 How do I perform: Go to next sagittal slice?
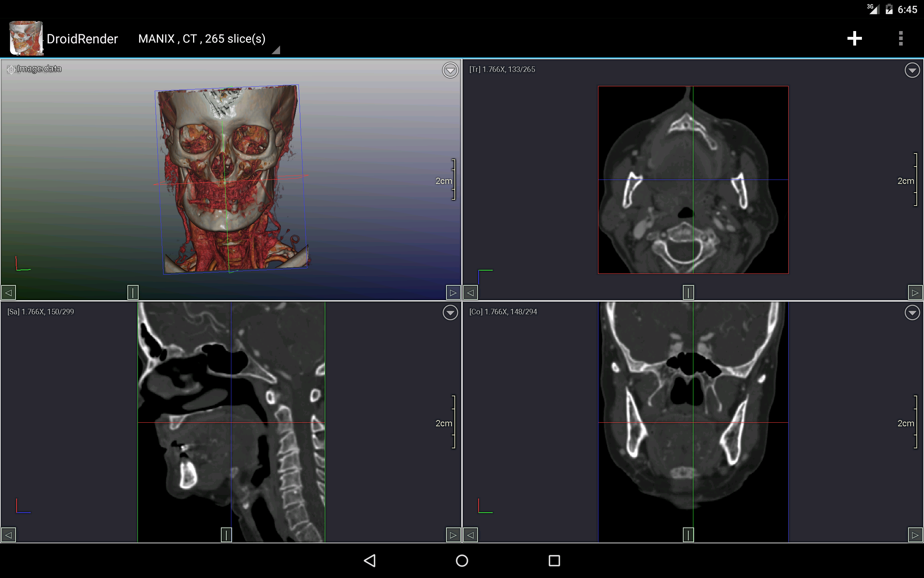pyautogui.click(x=453, y=535)
